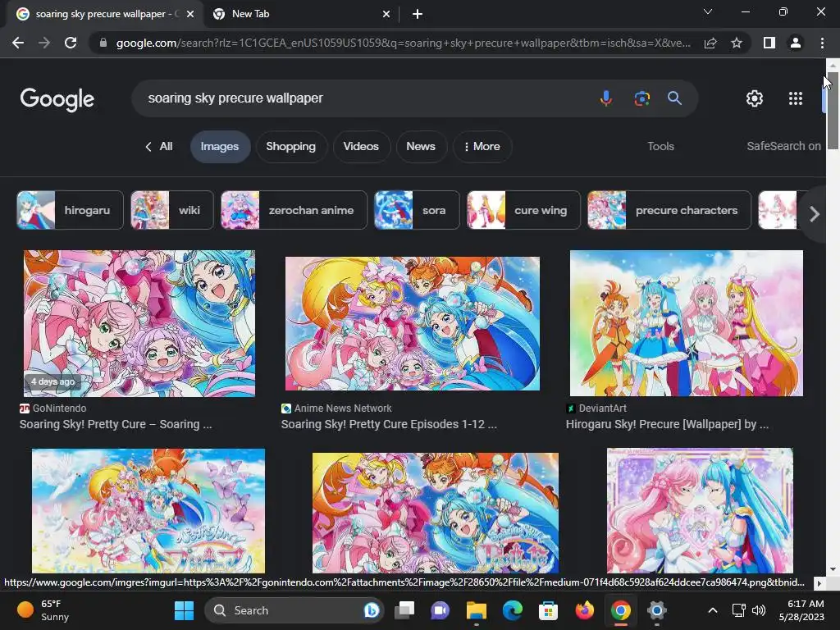Click the browser forward arrow
840x630 pixels.
[44, 43]
